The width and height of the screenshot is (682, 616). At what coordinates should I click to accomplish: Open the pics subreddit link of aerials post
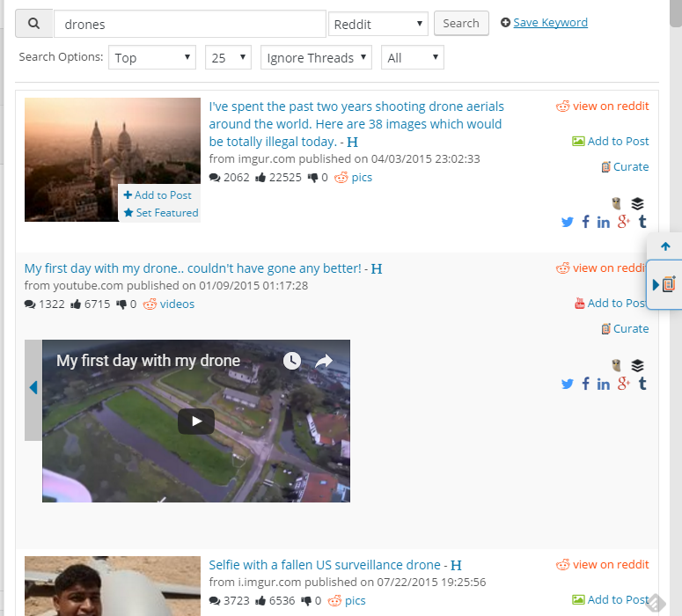362,178
